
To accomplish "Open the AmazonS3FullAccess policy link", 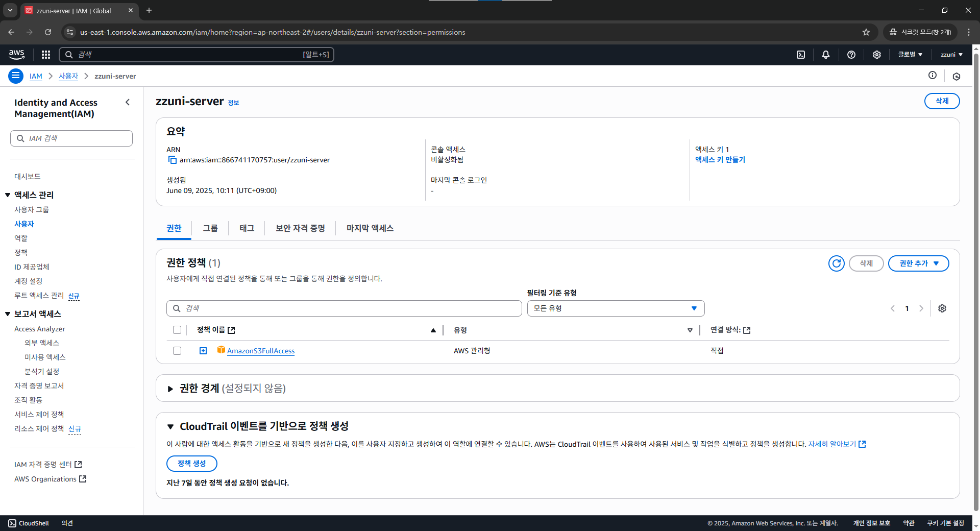I will pos(261,351).
